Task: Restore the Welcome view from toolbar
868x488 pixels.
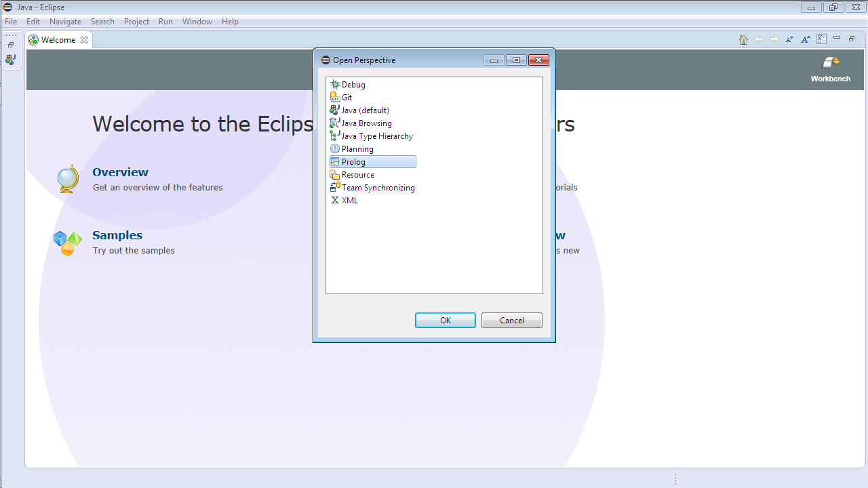Action: pos(852,39)
